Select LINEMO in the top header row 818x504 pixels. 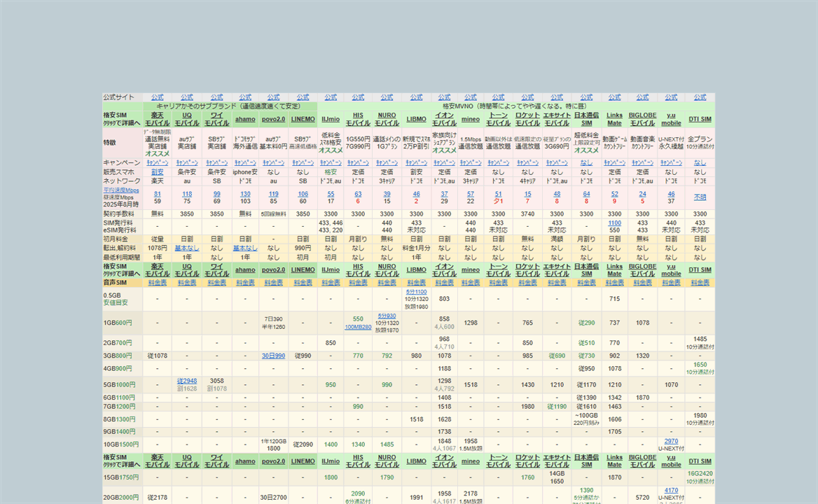pos(303,119)
